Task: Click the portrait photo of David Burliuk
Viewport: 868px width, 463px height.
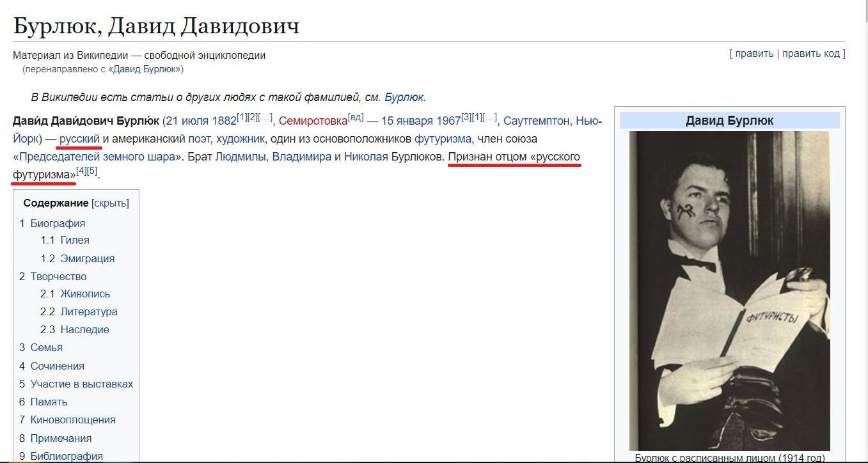Action: click(x=729, y=291)
